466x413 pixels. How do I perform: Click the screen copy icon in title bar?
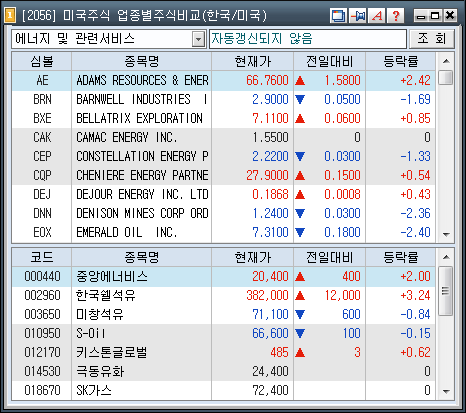click(338, 16)
